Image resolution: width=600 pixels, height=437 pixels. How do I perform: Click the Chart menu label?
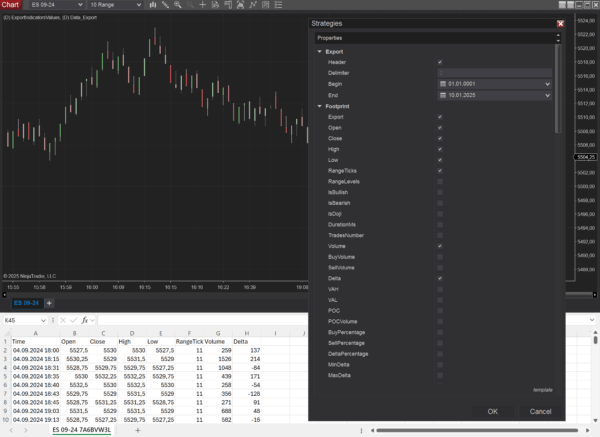pos(10,5)
